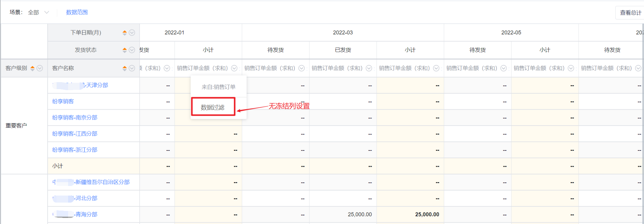This screenshot has width=644, height=224.
Task: Click the 2022-05 month header
Action: 511,33
